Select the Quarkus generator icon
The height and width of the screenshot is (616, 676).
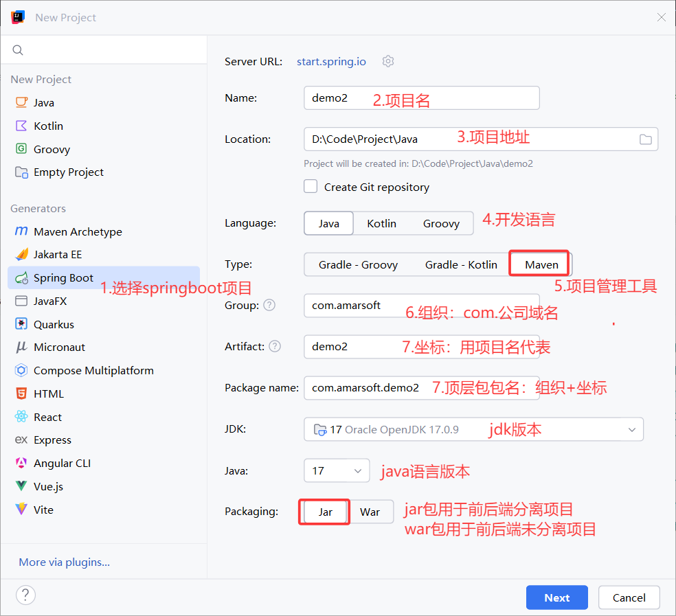tap(21, 323)
